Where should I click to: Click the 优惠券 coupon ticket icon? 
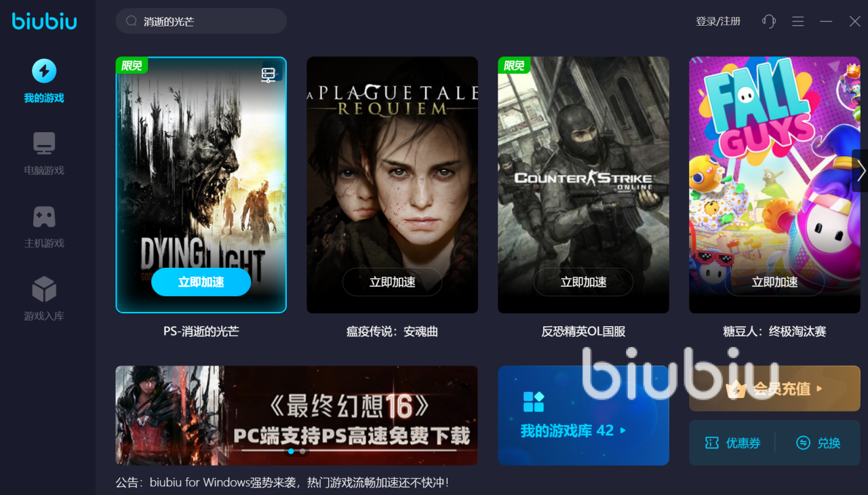click(712, 443)
